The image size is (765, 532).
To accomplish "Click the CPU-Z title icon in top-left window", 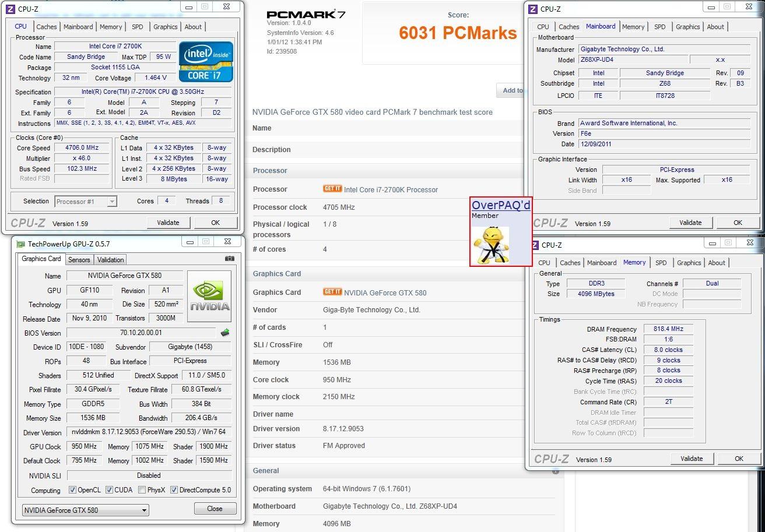I will (x=10, y=9).
